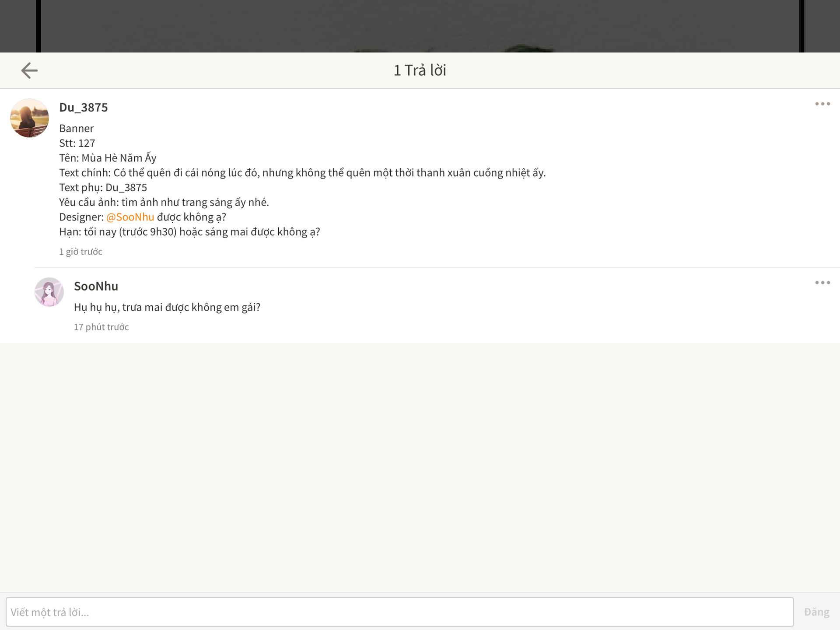
Task: Go back with the left arrow
Action: pos(29,70)
